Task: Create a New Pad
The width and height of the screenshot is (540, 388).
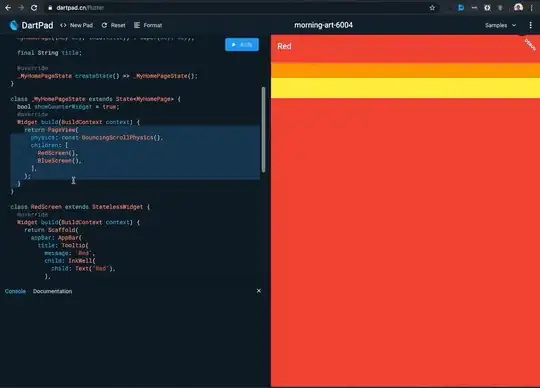Action: tap(76, 25)
